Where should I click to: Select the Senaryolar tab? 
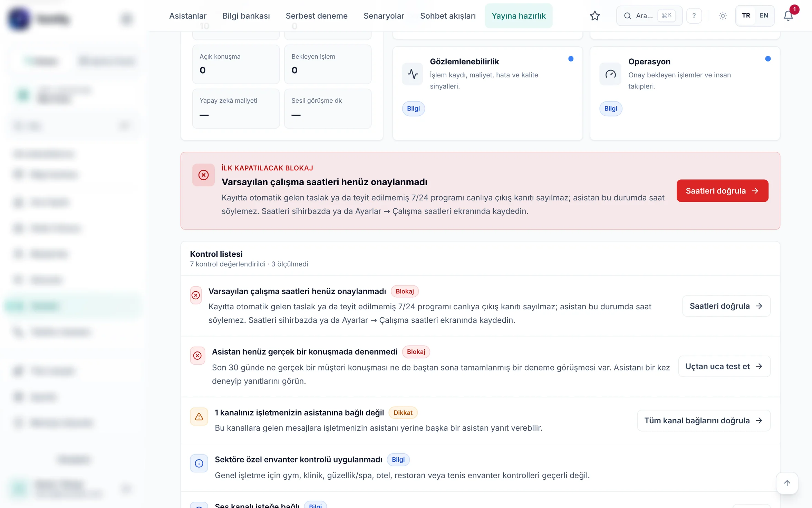(384, 16)
